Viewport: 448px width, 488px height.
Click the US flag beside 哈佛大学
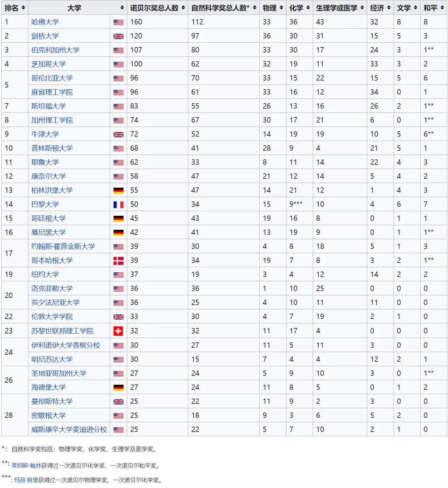118,22
